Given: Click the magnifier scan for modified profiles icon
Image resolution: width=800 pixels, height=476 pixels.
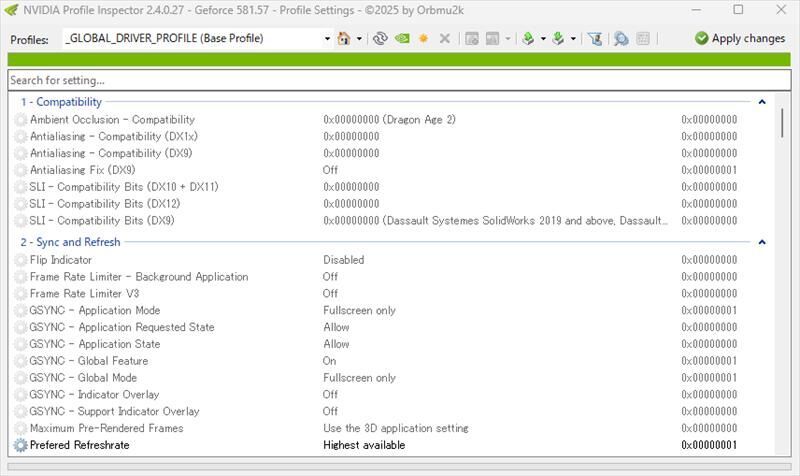Looking at the screenshot, I should pos(621,38).
